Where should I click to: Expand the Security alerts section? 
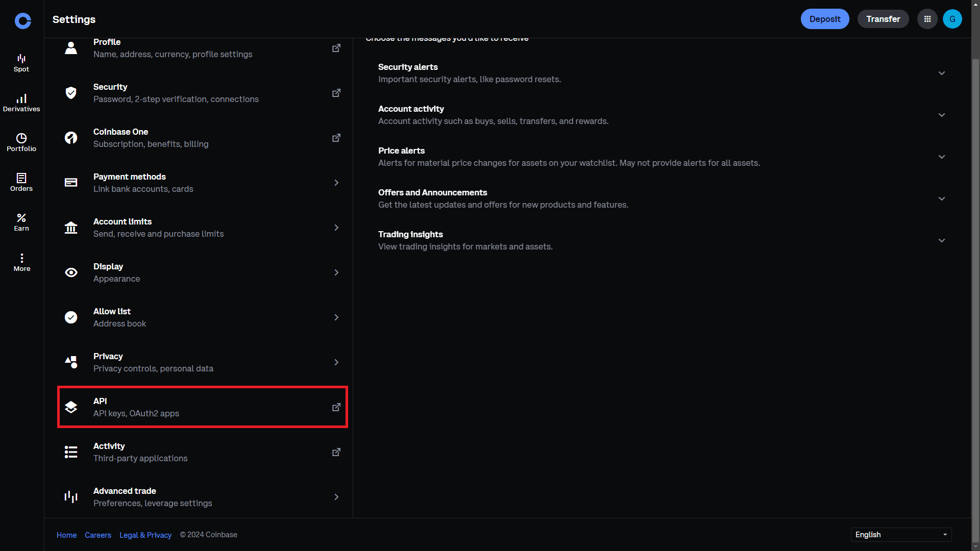tap(942, 73)
